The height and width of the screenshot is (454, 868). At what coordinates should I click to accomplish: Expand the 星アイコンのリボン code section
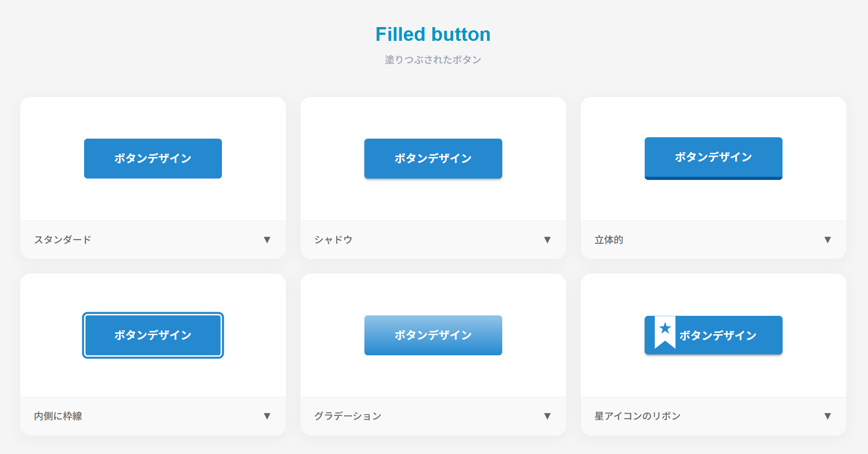(x=828, y=416)
